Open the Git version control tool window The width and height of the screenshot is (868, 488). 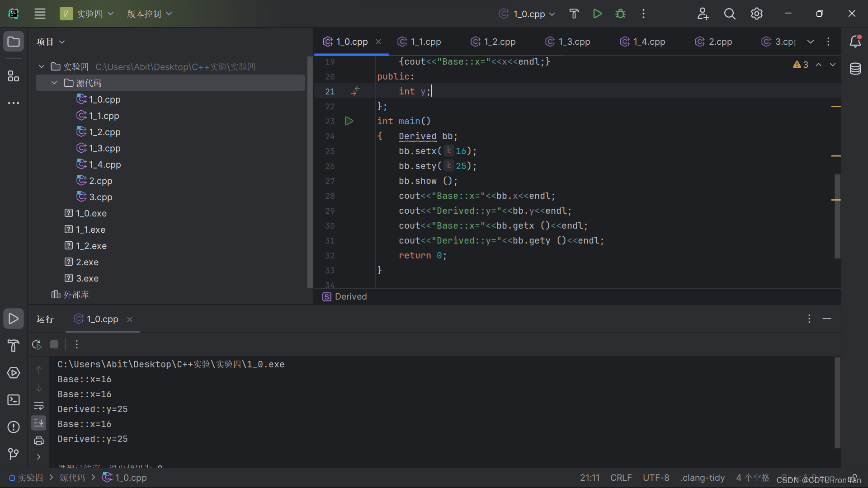tap(14, 453)
